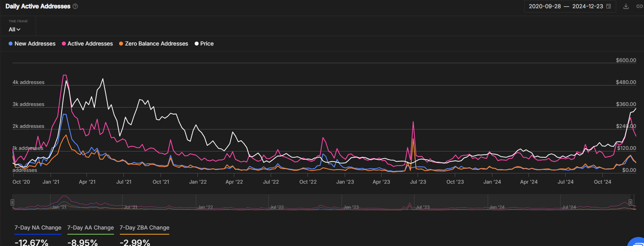Click the 3k addresses axis label
Viewport: 644px width, 246px height.
pos(29,104)
